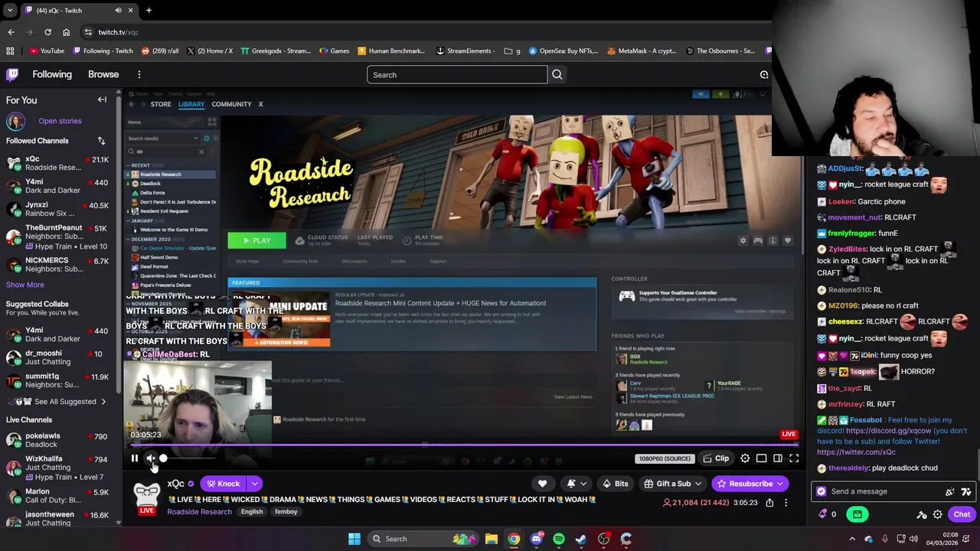Collapse the For You sidebar
980x551 pixels.
pos(102,99)
